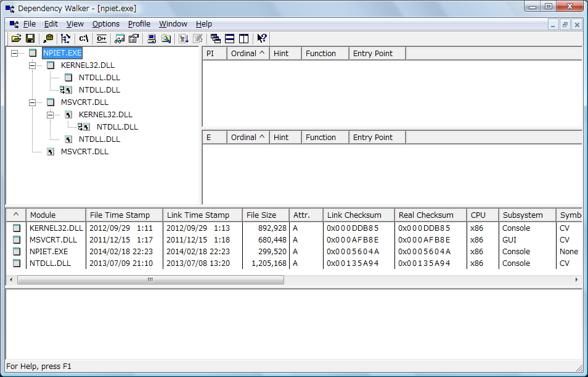Click right arrow of module list scrollbar

pyautogui.click(x=577, y=280)
